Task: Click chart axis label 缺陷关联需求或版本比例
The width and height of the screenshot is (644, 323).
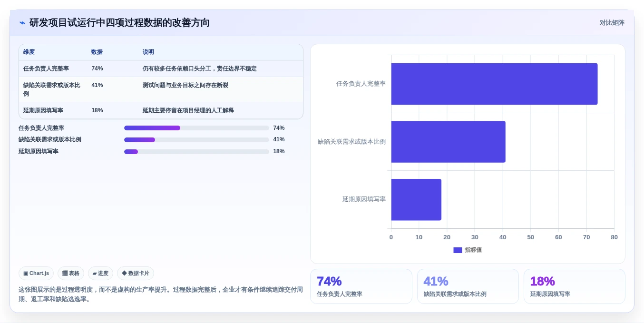Action: tap(351, 142)
